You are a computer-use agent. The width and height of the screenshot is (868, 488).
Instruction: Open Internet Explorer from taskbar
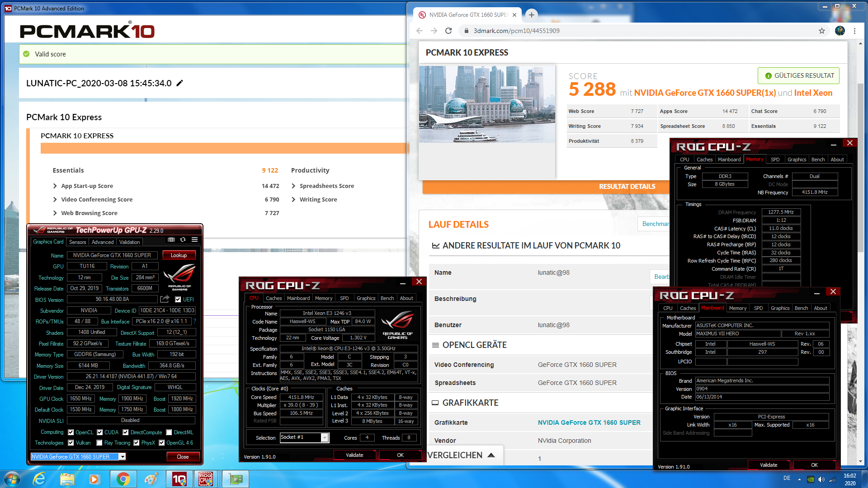point(40,479)
